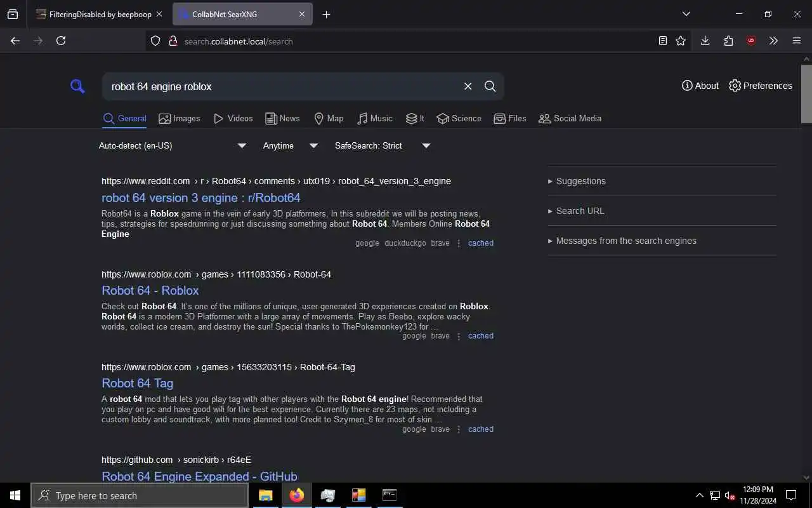This screenshot has height=508, width=812.
Task: Show hidden system tray icons
Action: 700,495
